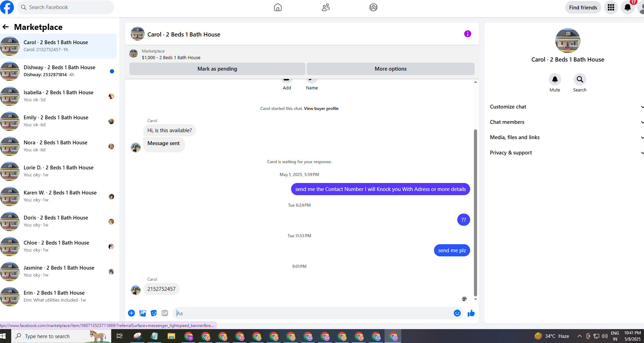Open the weather widget showing 34°C Haze
This screenshot has height=343, width=644.
(x=552, y=336)
